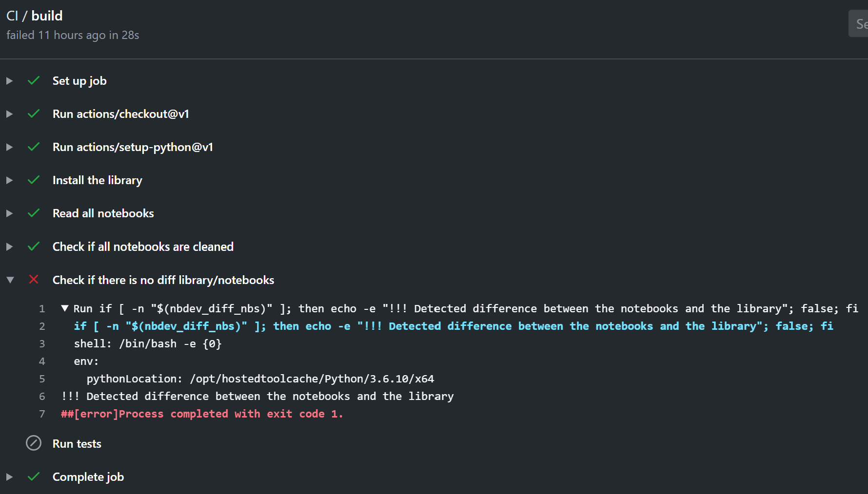Click checkmark icon next to Complete job
868x494 pixels.
(x=34, y=477)
